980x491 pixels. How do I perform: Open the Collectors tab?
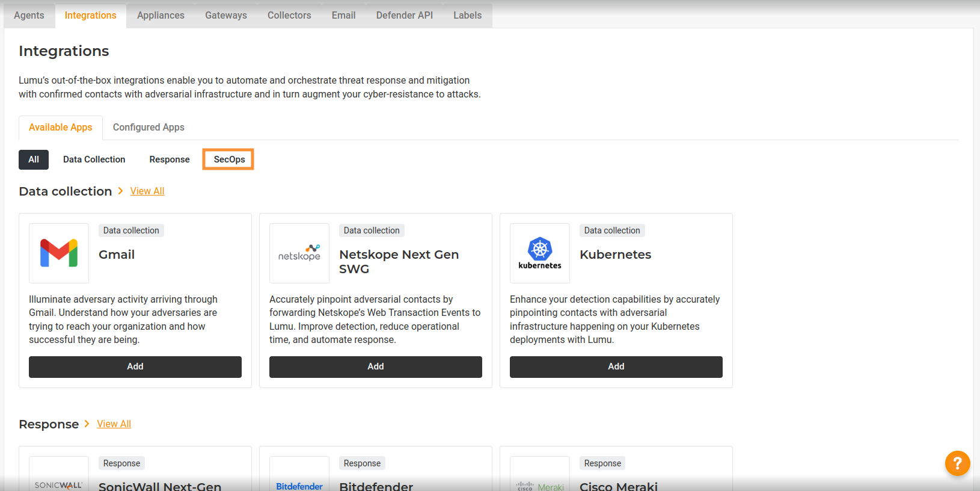coord(289,16)
